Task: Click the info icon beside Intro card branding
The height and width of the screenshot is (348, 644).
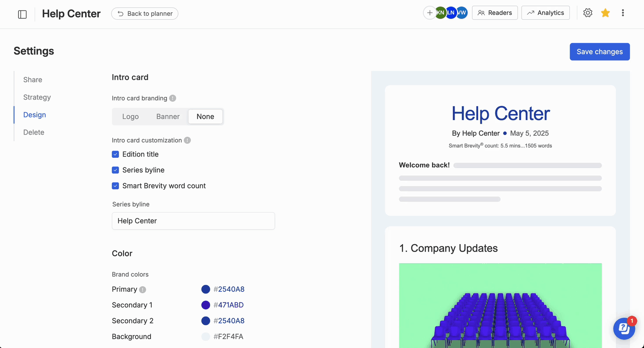Action: 173,98
